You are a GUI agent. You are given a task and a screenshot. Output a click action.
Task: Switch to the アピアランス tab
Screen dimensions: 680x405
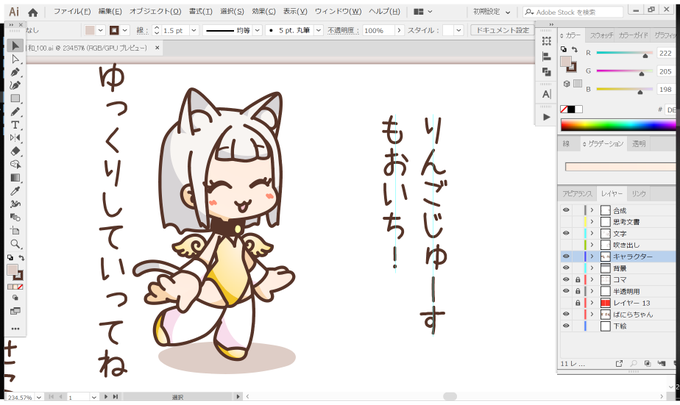[x=577, y=194]
